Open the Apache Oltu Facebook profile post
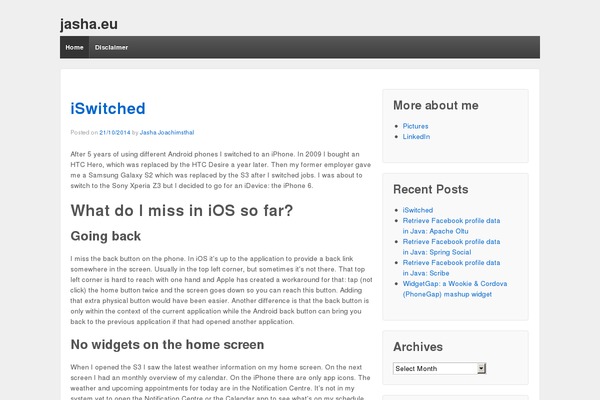The width and height of the screenshot is (600, 400). (452, 226)
